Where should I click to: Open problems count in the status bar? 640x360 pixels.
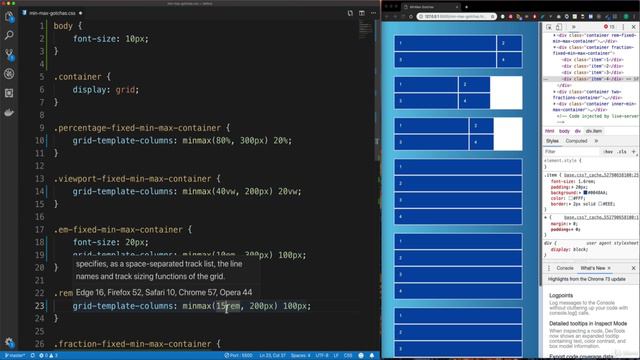[x=48, y=356]
